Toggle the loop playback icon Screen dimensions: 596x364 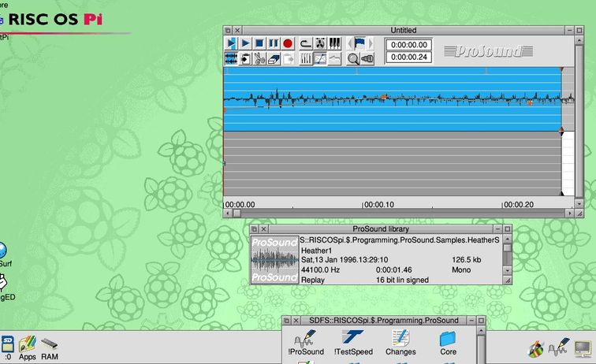click(x=306, y=43)
